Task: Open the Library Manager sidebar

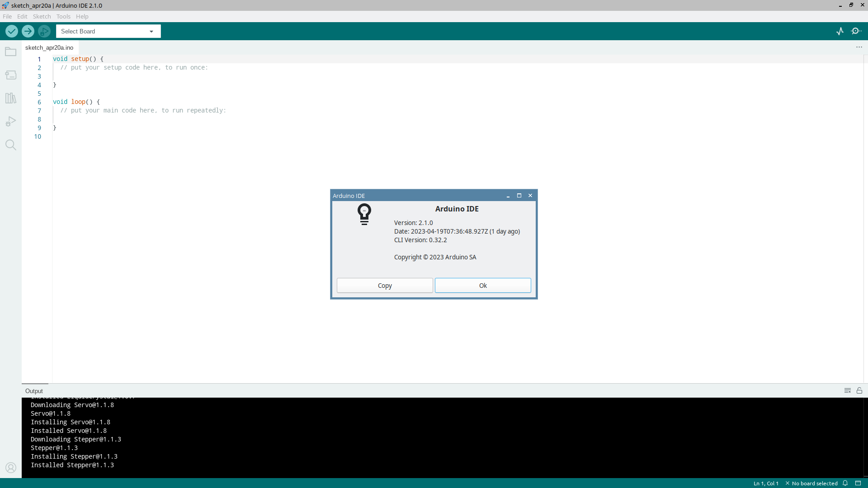Action: [x=11, y=98]
